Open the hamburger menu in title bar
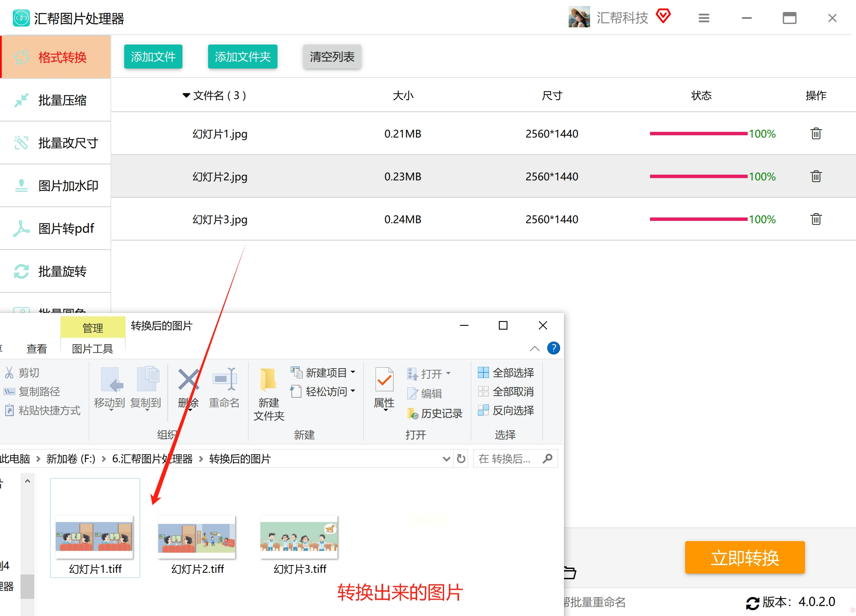 click(704, 18)
